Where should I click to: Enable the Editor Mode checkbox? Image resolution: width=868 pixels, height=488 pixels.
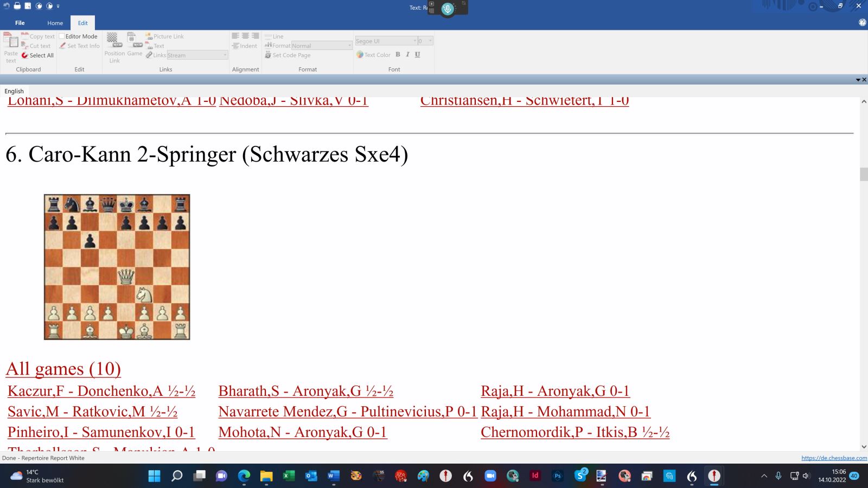[62, 36]
